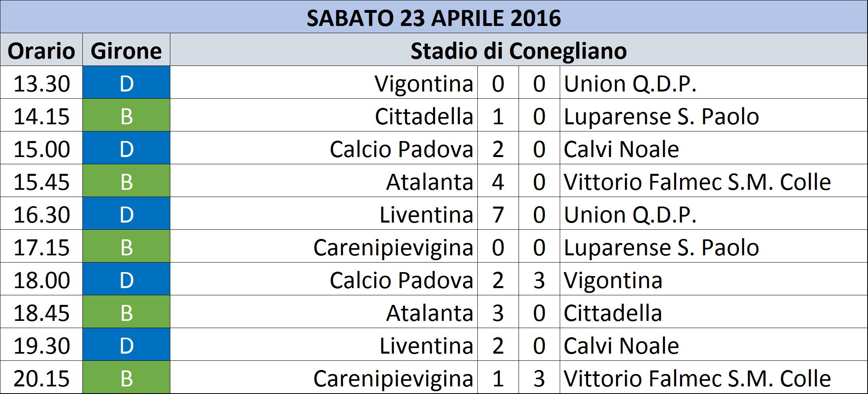Select the 20.15 time cell
Image resolution: width=868 pixels, height=394 pixels.
(42, 378)
